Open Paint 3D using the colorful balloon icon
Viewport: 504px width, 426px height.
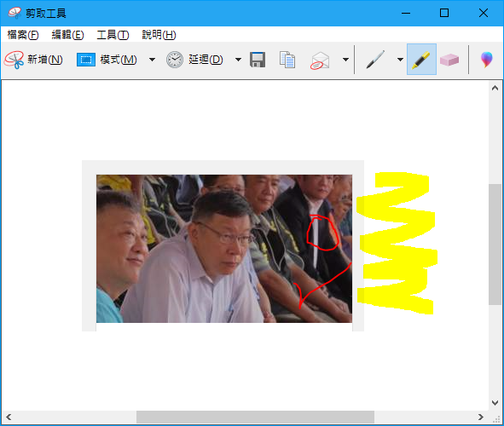486,60
